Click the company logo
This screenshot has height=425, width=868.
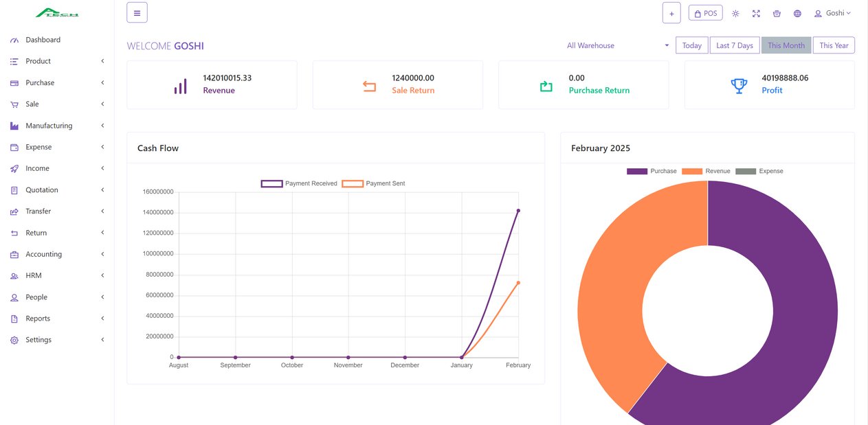(57, 12)
